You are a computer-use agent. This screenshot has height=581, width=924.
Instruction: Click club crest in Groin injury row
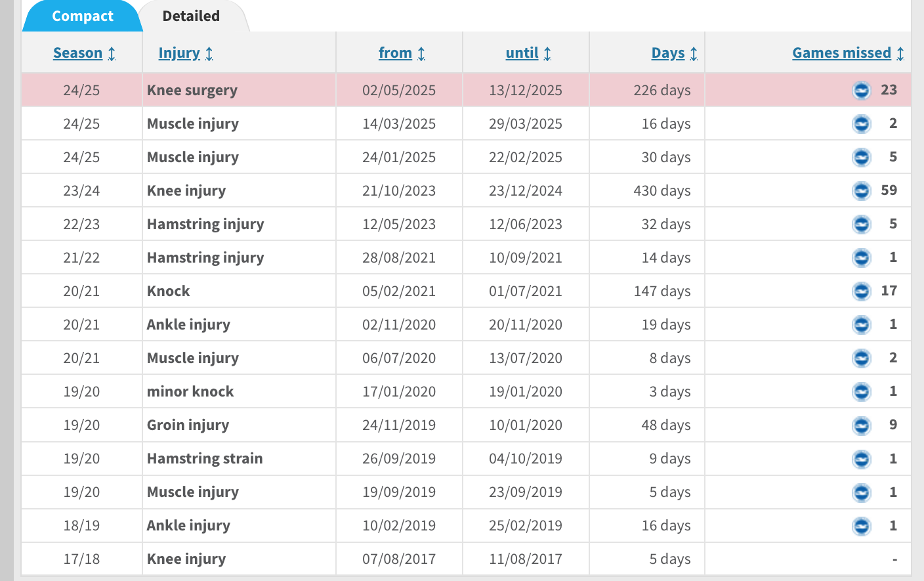861,425
